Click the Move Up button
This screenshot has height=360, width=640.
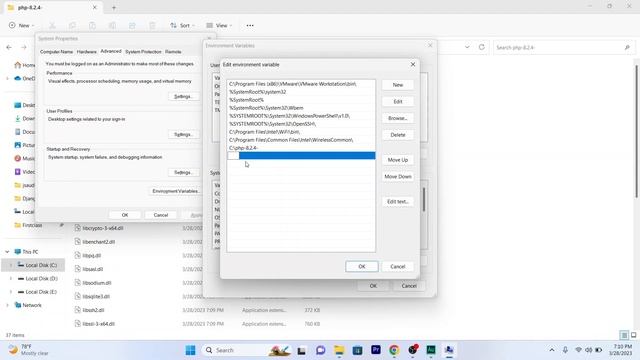[x=398, y=160]
